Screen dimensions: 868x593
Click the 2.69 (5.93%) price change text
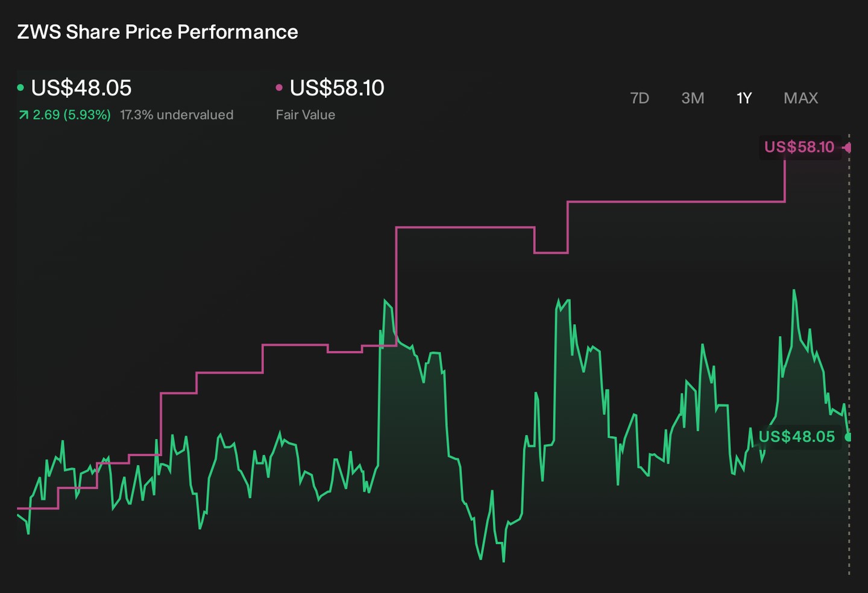click(72, 115)
